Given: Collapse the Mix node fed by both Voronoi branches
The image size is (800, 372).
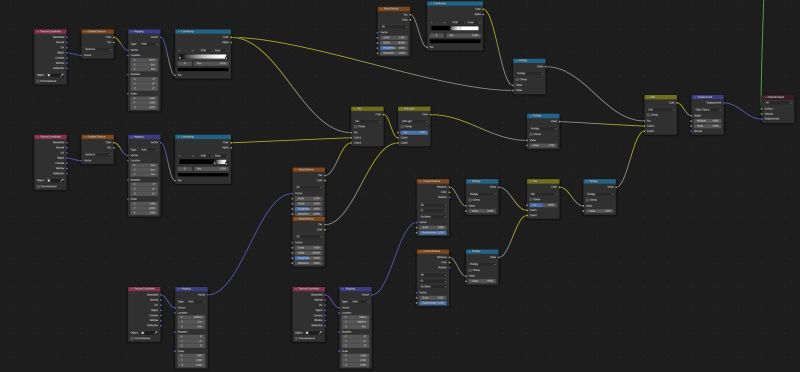Looking at the screenshot, I should (530, 181).
